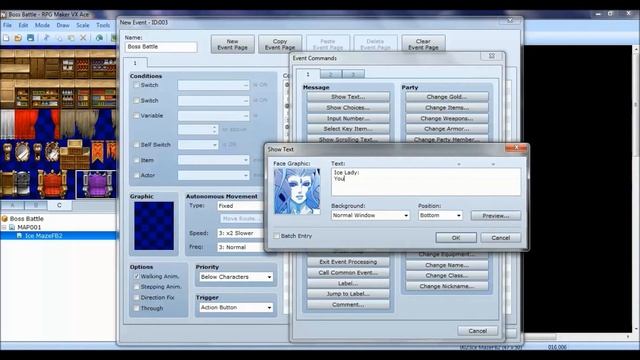Click into the Show Text message field
640x360 pixels.
pos(426,182)
